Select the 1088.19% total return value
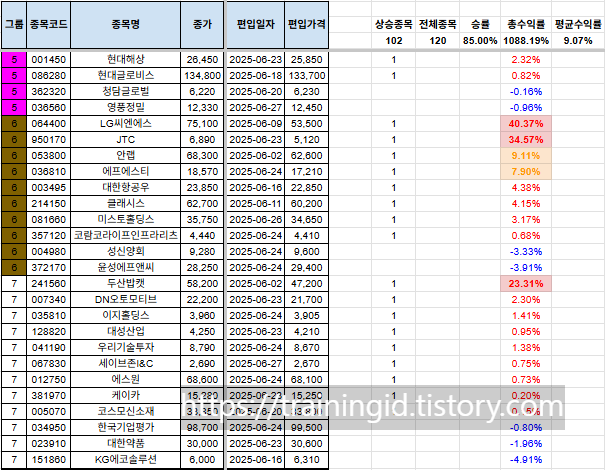 click(526, 41)
